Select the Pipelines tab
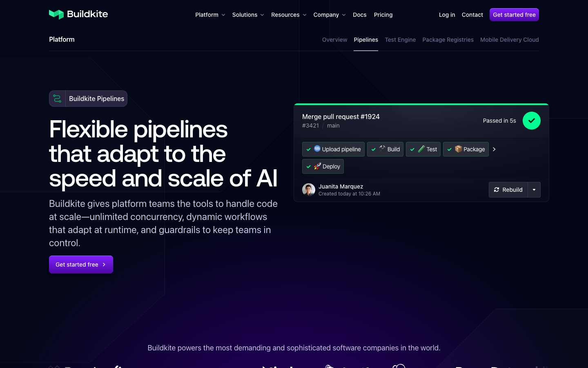This screenshot has height=368, width=588. (x=366, y=40)
